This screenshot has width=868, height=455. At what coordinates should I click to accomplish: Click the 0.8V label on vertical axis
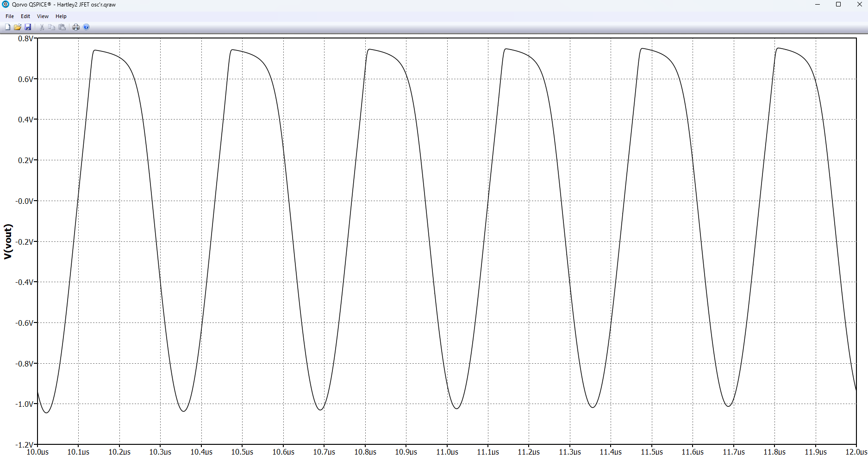tap(25, 39)
